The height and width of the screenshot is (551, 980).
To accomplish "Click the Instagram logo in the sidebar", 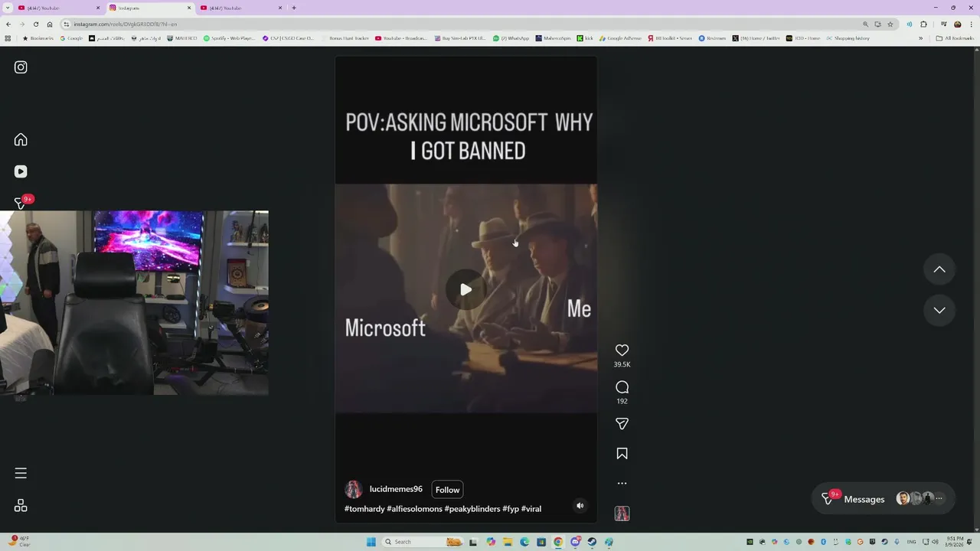I will [x=21, y=67].
